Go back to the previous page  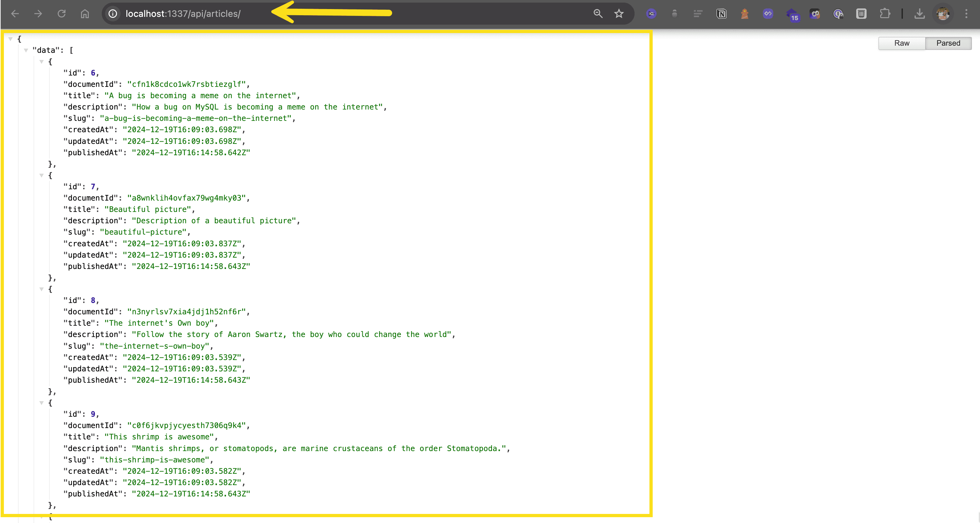click(x=15, y=14)
